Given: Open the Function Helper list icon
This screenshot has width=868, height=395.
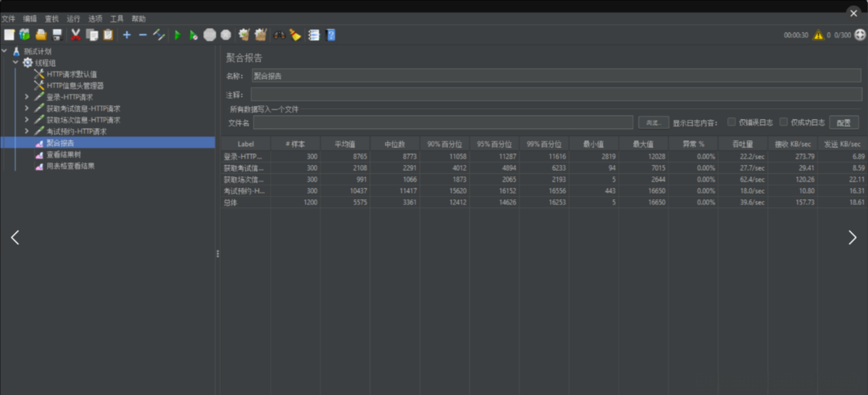Looking at the screenshot, I should [314, 35].
